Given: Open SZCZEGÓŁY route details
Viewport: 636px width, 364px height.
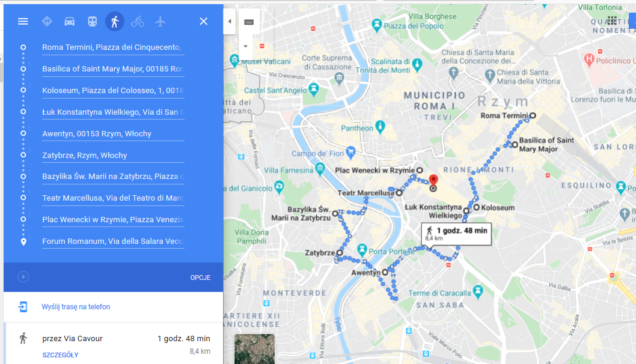Looking at the screenshot, I should [61, 355].
